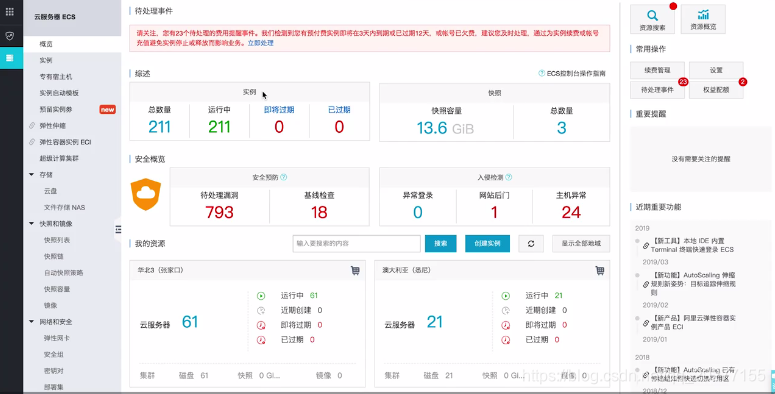Open 权益配额 button
Image resolution: width=775 pixels, height=394 pixels.
pyautogui.click(x=716, y=90)
